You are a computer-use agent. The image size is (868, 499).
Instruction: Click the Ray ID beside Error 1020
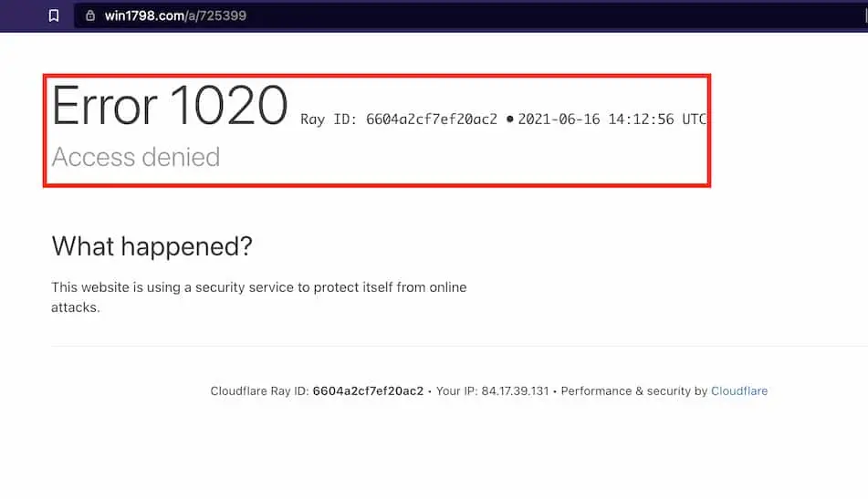click(x=399, y=120)
